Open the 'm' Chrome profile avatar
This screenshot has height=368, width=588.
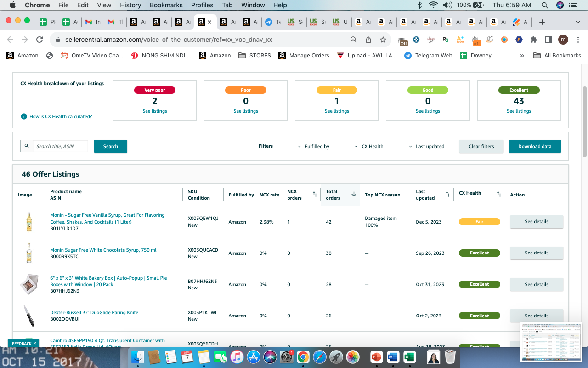pyautogui.click(x=563, y=40)
